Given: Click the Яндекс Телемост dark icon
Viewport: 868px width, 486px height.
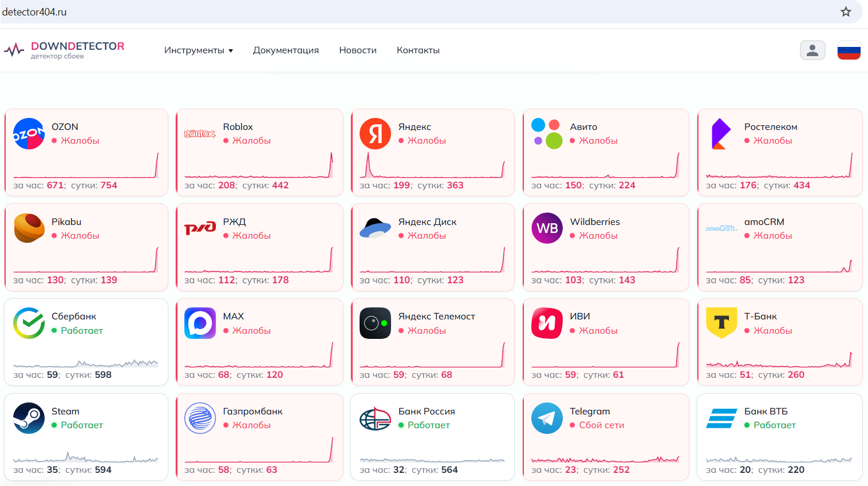Looking at the screenshot, I should pyautogui.click(x=375, y=323).
